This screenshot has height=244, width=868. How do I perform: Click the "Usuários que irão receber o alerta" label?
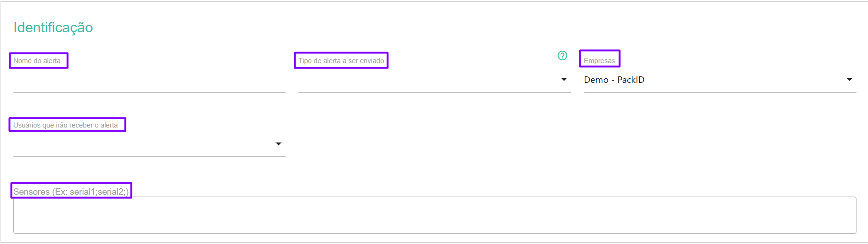pyautogui.click(x=65, y=125)
